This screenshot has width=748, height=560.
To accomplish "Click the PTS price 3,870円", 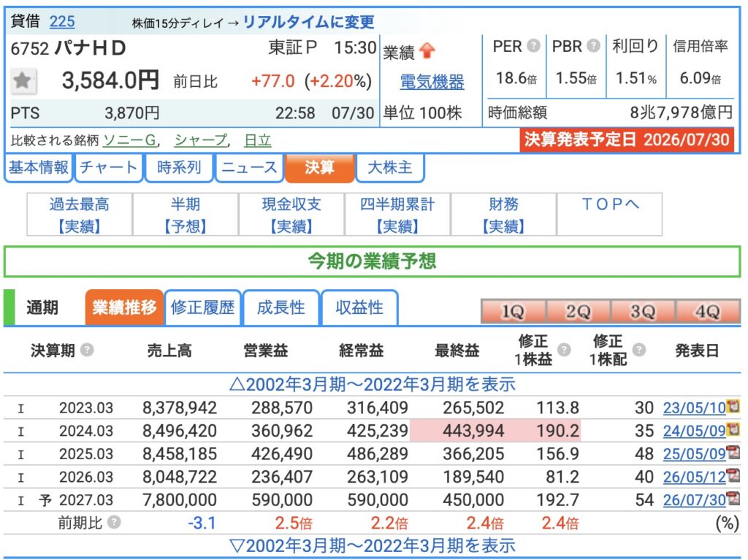I will click(132, 113).
